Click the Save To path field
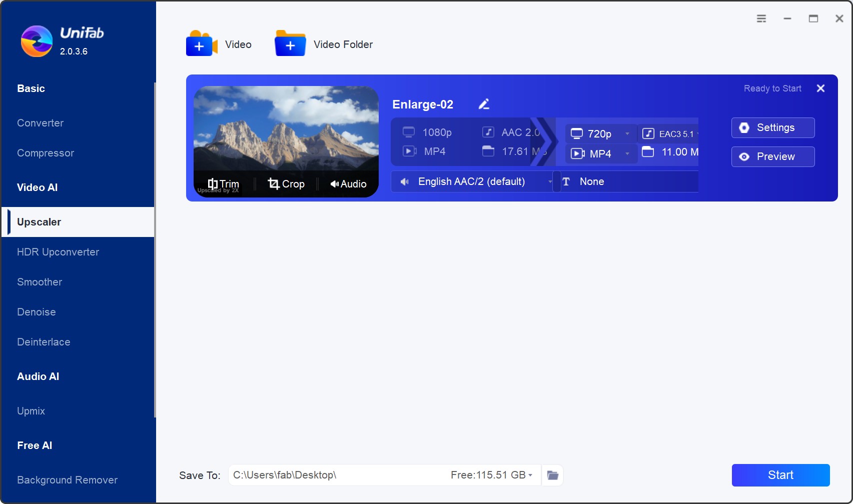Viewport: 853px width, 504px height. click(x=385, y=475)
